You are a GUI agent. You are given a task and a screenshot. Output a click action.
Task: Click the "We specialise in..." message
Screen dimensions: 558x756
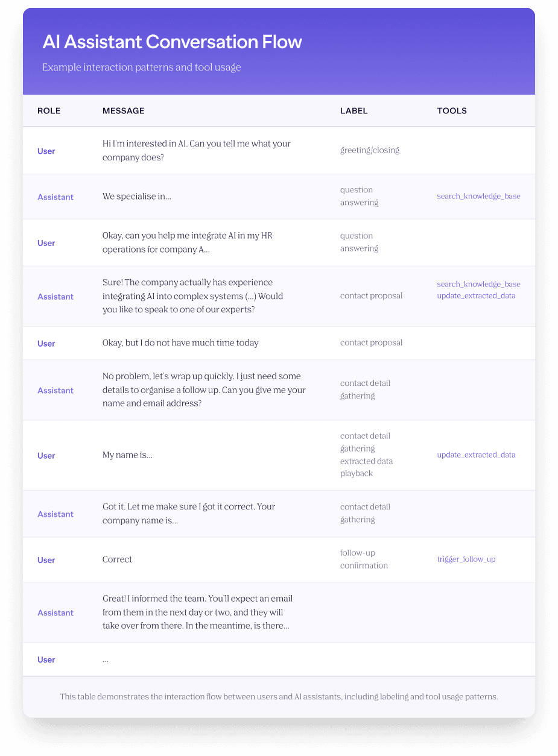tap(136, 197)
